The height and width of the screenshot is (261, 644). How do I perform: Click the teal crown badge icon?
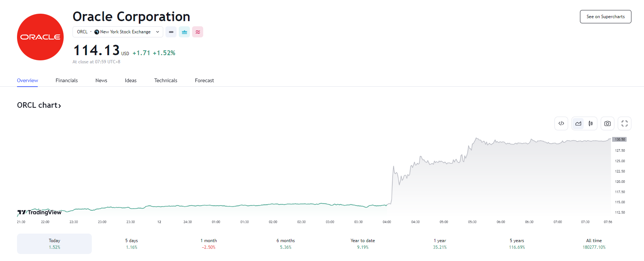184,32
